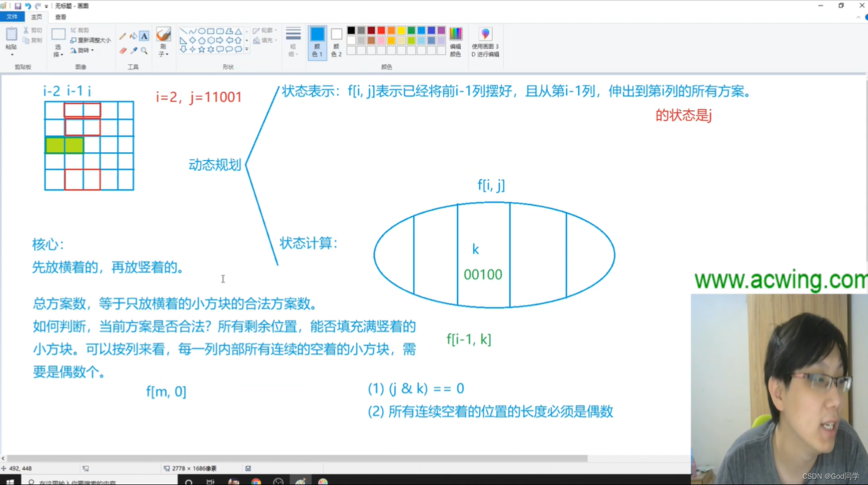The image size is (868, 485).
Task: Select the Fill with color bucket tool
Action: 133,36
